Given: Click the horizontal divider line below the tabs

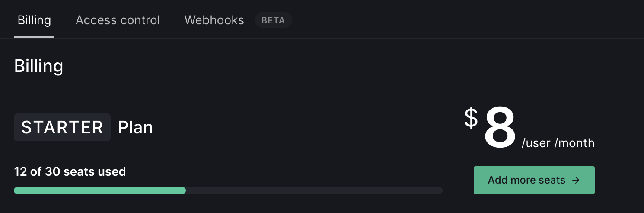Looking at the screenshot, I should click(x=346, y=39).
